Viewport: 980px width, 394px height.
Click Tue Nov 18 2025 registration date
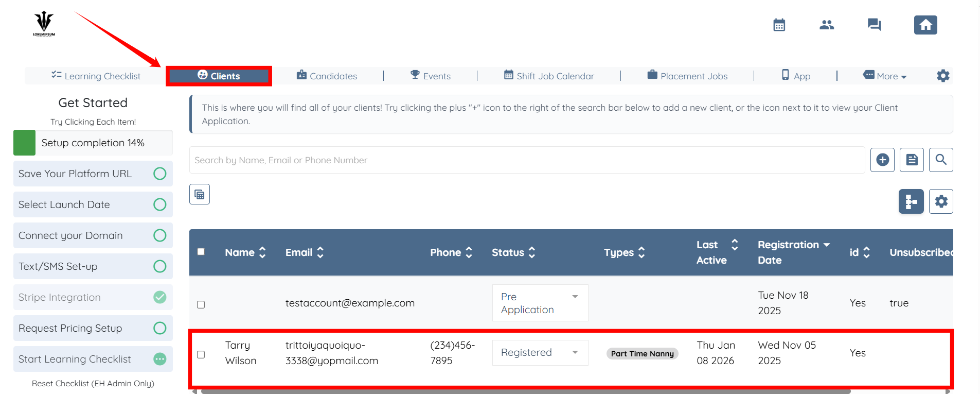coord(783,303)
